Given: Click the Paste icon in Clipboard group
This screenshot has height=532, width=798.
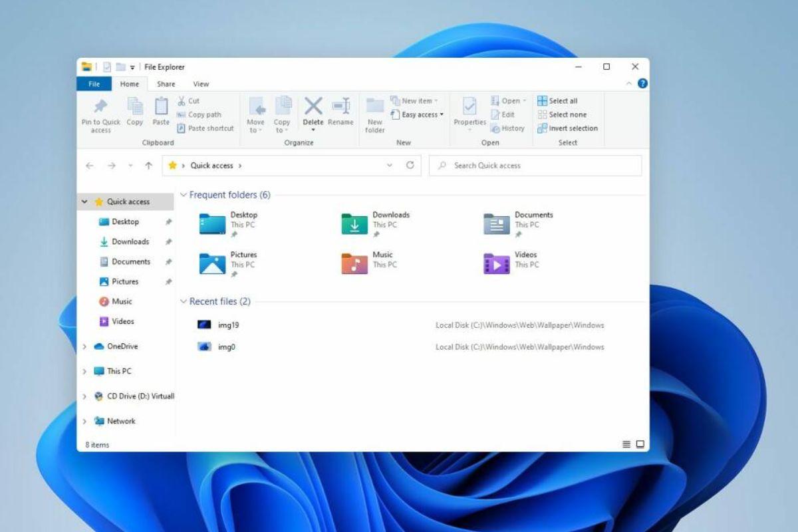Looking at the screenshot, I should (x=161, y=106).
